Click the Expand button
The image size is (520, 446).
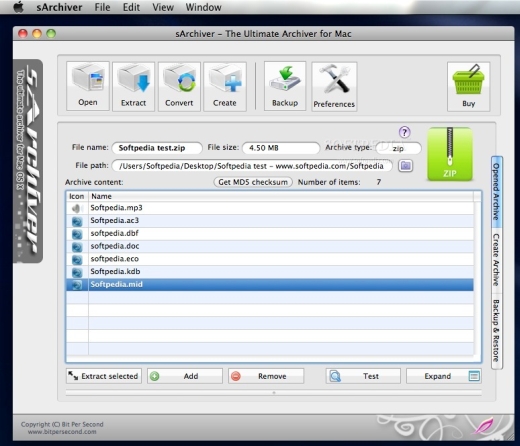tap(444, 376)
